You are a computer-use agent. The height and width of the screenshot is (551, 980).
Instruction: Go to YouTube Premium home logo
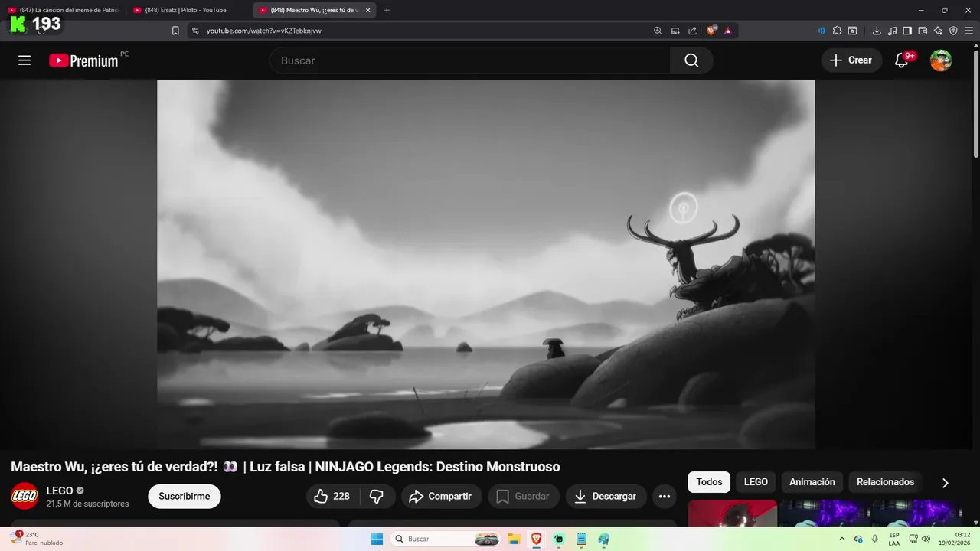[84, 60]
